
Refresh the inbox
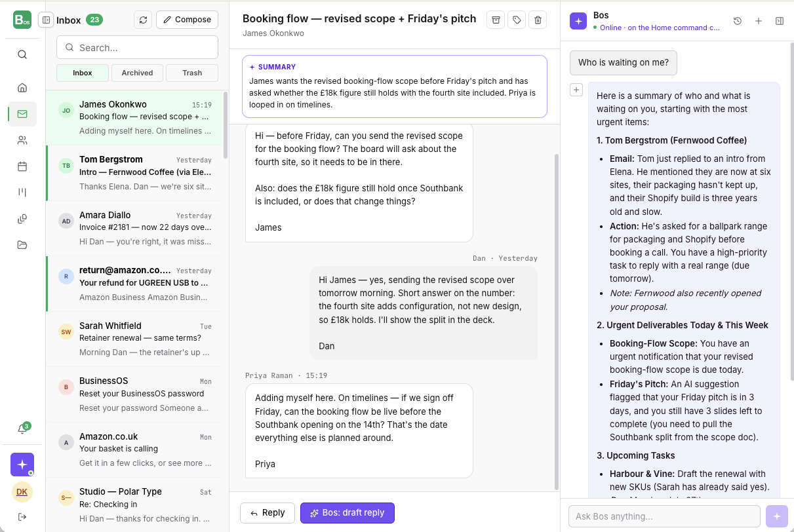pyautogui.click(x=142, y=20)
